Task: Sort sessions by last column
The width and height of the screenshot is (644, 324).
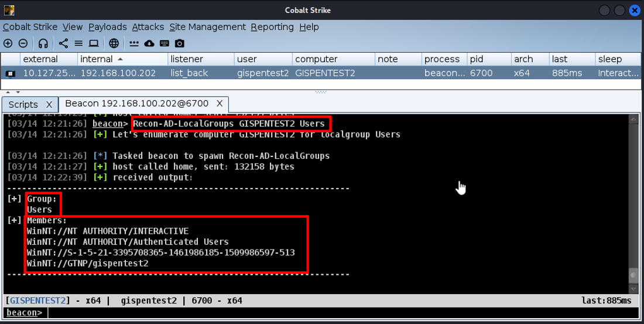Action: [x=572, y=59]
